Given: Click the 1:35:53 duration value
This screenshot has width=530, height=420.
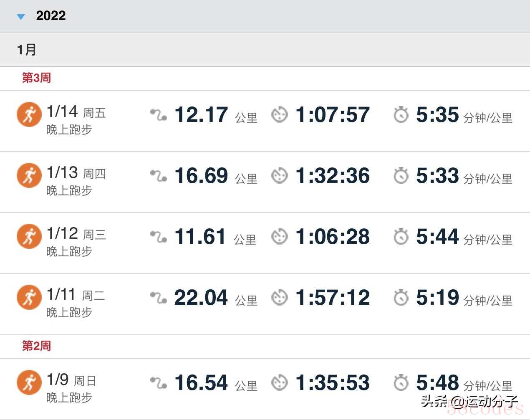Looking at the screenshot, I should (332, 383).
